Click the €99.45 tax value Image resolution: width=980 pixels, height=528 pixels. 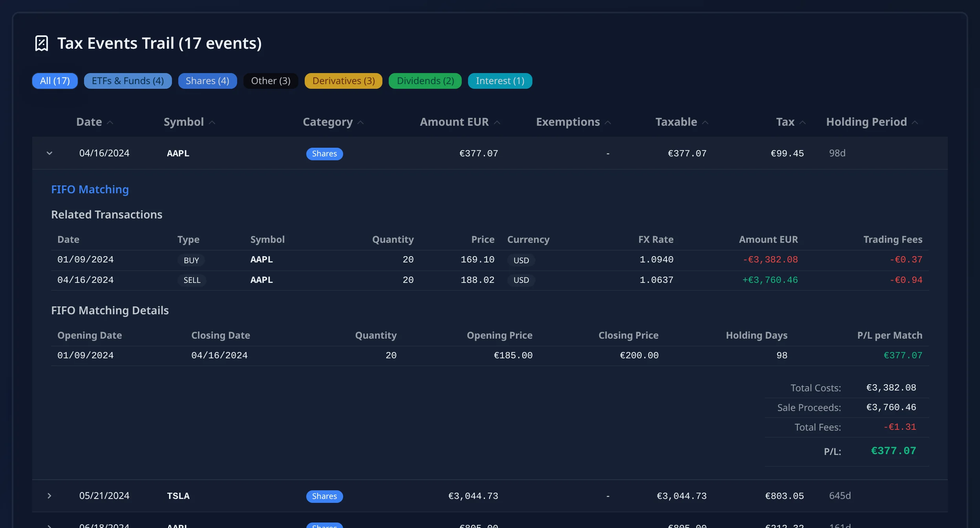[x=787, y=153]
